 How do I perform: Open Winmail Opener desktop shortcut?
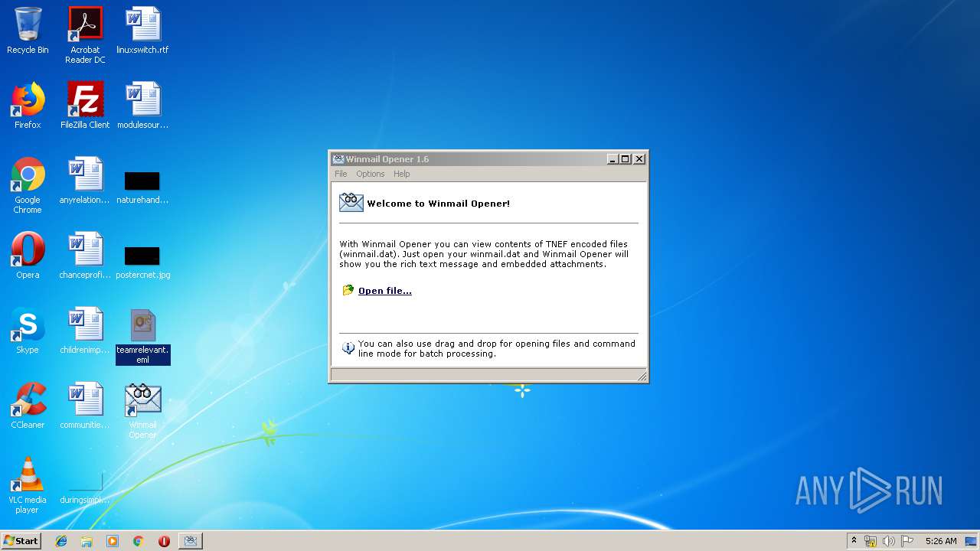pyautogui.click(x=142, y=411)
